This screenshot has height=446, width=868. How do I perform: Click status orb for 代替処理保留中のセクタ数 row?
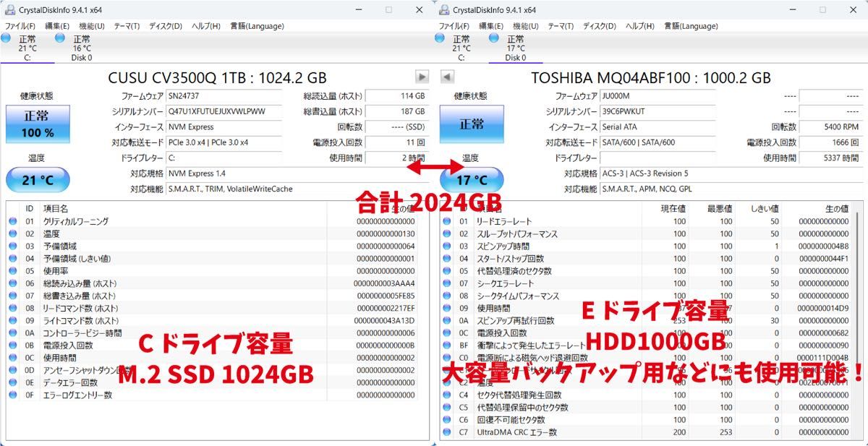(x=446, y=407)
